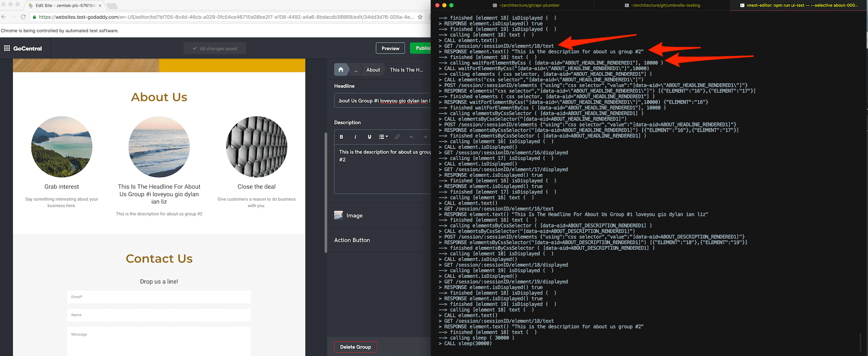Click the Give customers a reason description

click(256, 202)
